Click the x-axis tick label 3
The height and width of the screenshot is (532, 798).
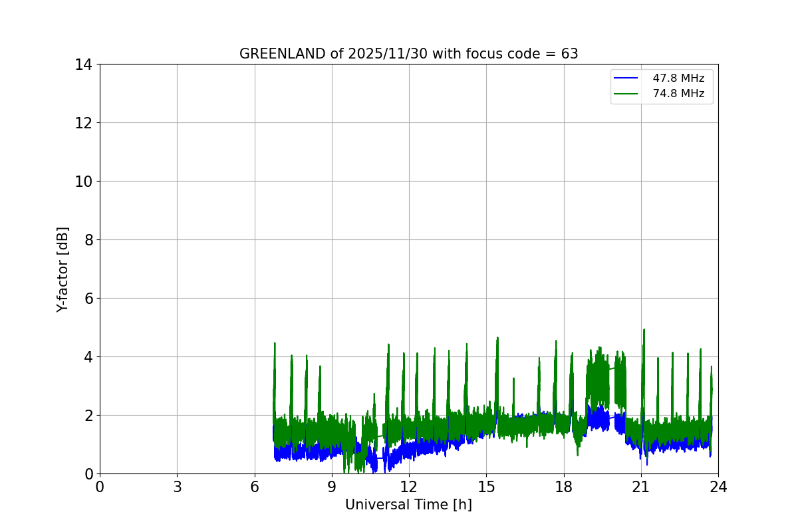pyautogui.click(x=177, y=486)
